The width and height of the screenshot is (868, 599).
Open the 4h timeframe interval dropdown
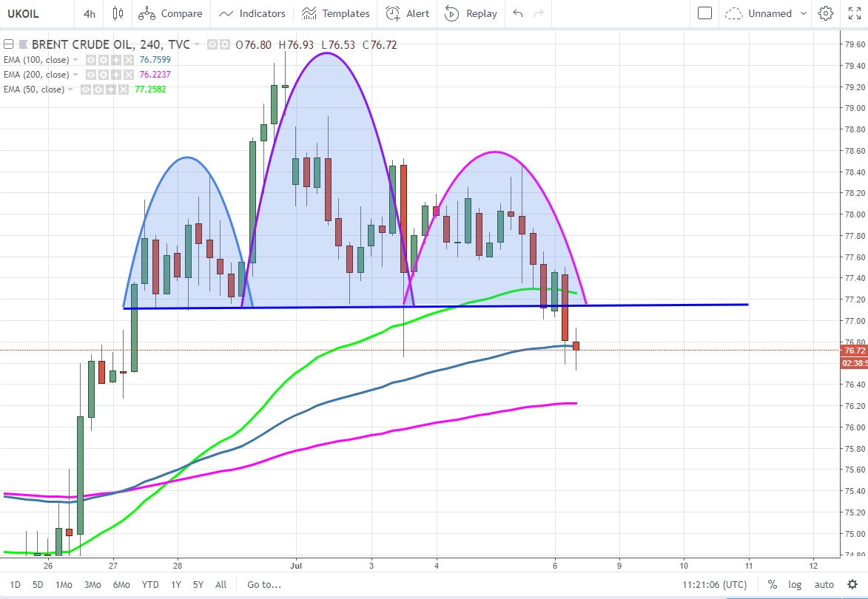tap(89, 13)
